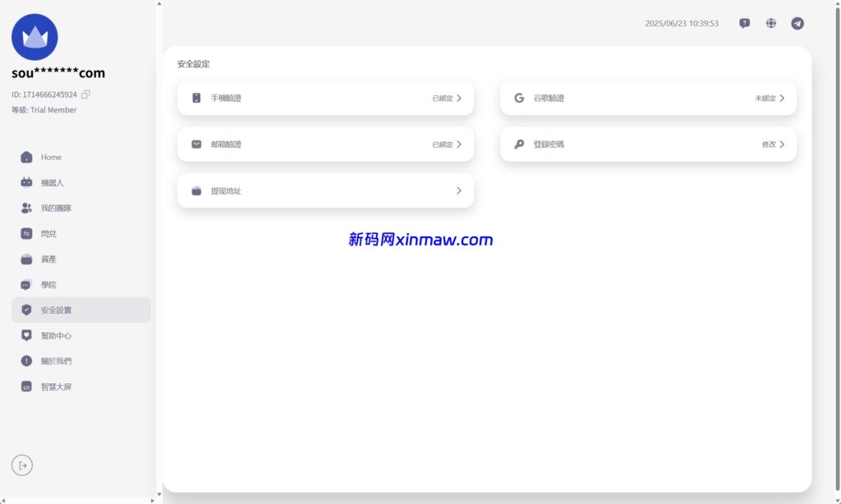The image size is (841, 504).
Task: Click the globe language icon
Action: (770, 23)
